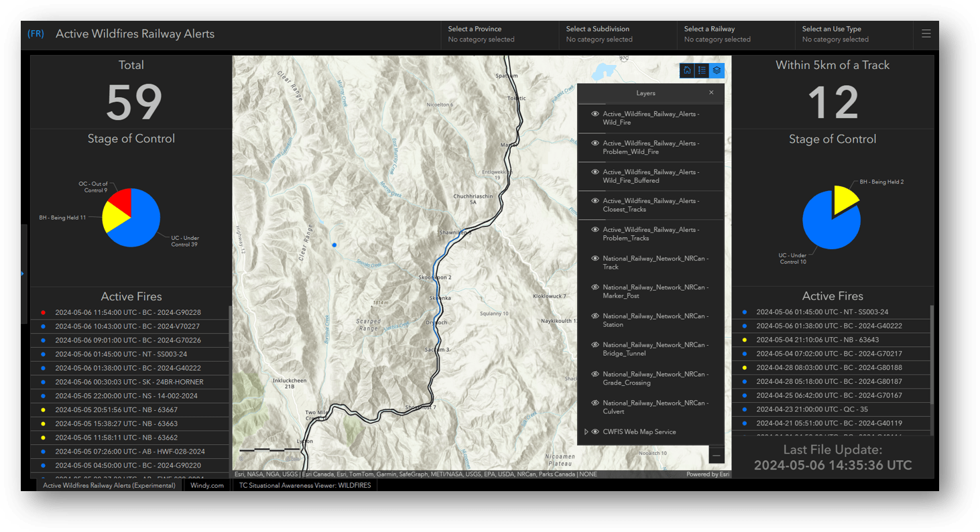Select SK - 24BR-HORNER fire row
980x532 pixels.
131,382
